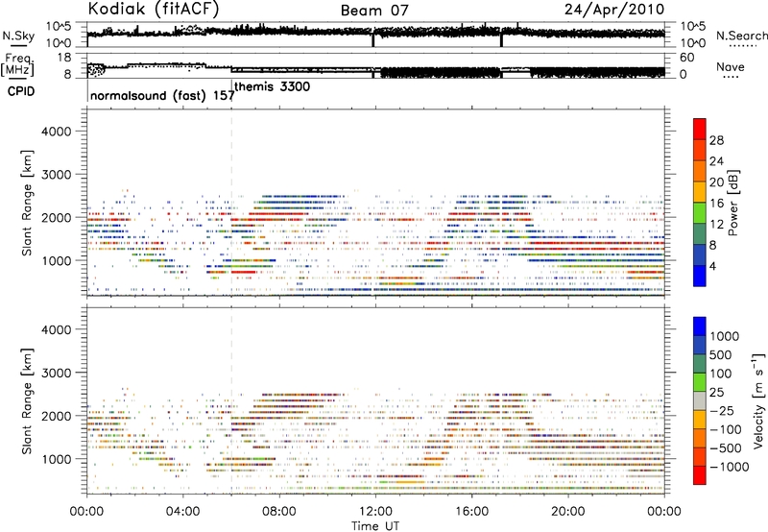Click the lower panel 'Slant Range [km]' label

coord(27,401)
